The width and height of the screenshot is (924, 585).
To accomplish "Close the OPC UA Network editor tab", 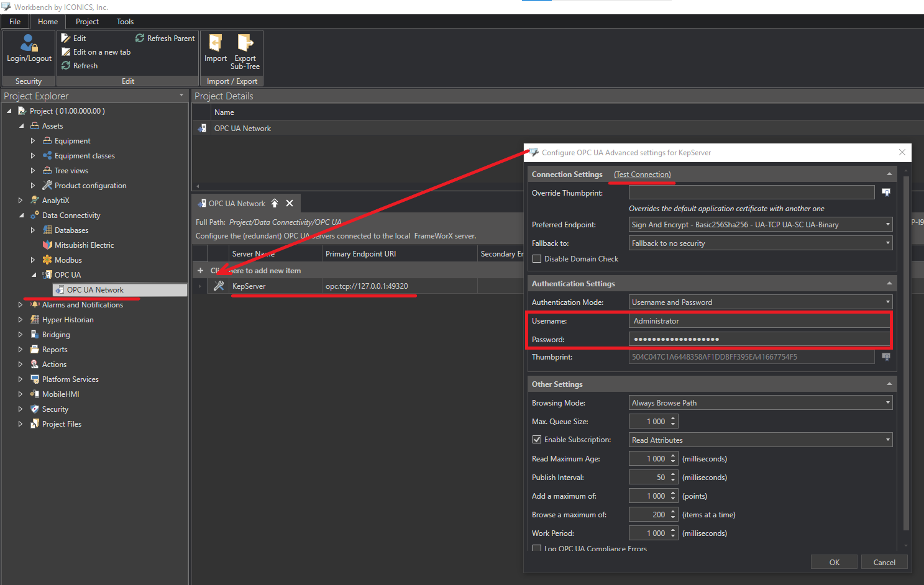I will (290, 204).
